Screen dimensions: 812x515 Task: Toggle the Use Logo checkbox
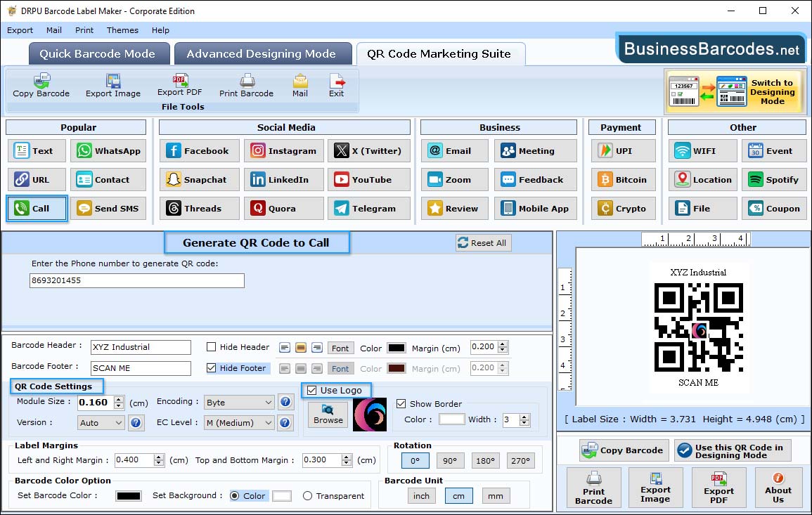click(311, 390)
